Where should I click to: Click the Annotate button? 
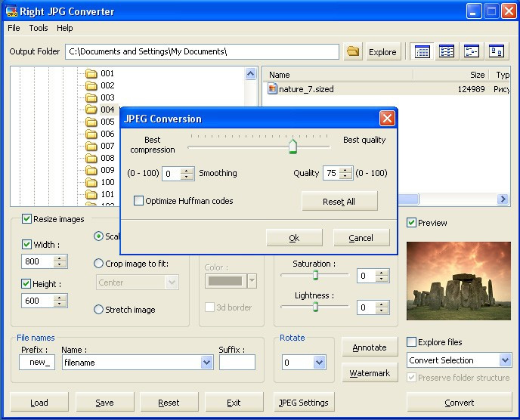(370, 347)
